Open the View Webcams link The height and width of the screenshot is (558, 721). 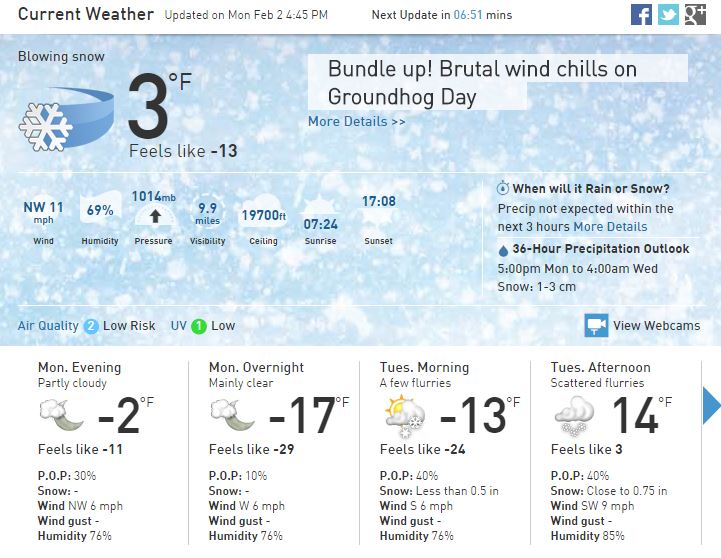click(656, 326)
